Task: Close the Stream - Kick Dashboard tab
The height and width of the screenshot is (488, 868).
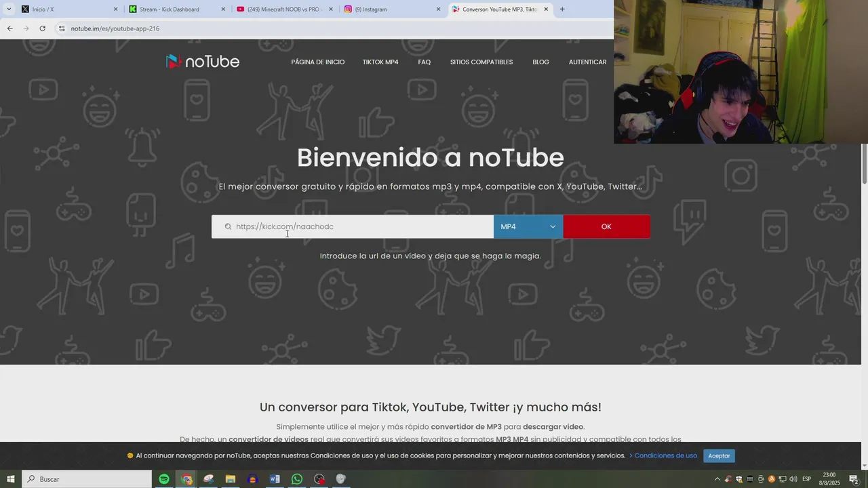Action: click(x=223, y=9)
